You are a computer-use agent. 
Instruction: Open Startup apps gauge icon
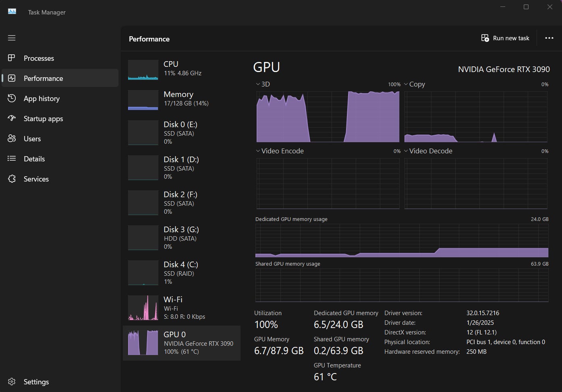[x=12, y=118]
